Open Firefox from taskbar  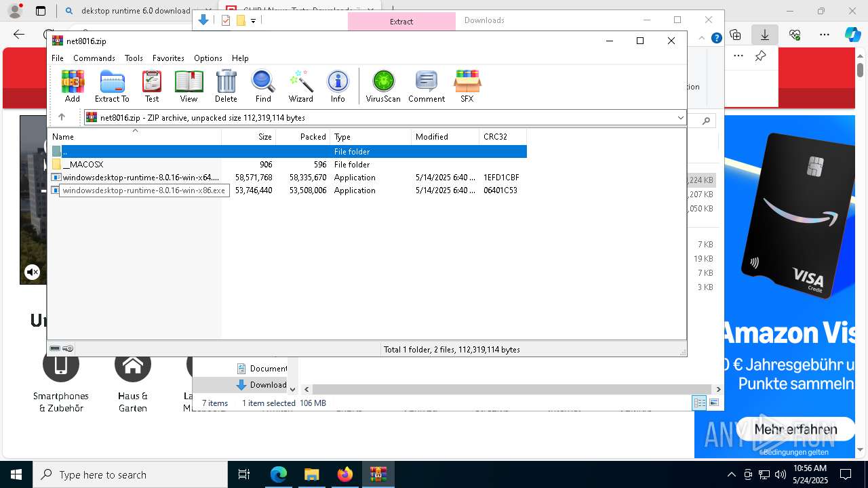coord(344,474)
